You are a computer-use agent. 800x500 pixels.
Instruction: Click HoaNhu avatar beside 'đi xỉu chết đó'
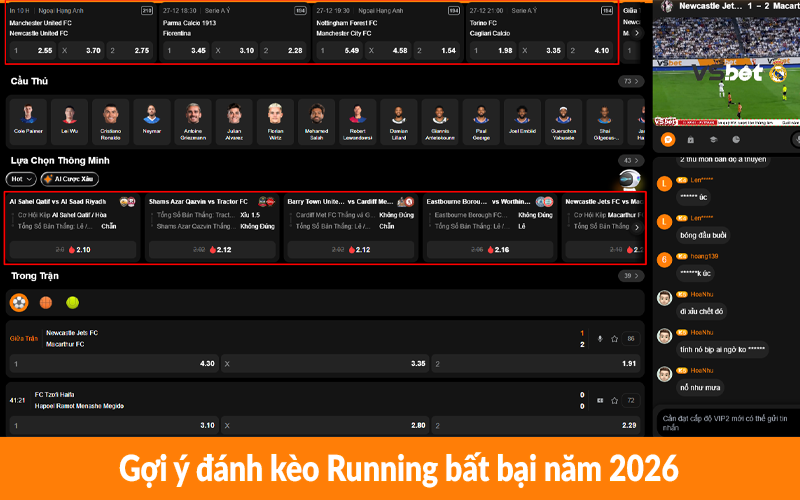[x=664, y=298]
